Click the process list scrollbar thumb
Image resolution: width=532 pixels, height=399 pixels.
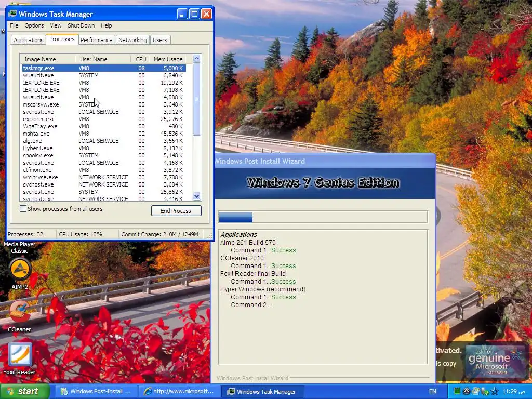197,99
